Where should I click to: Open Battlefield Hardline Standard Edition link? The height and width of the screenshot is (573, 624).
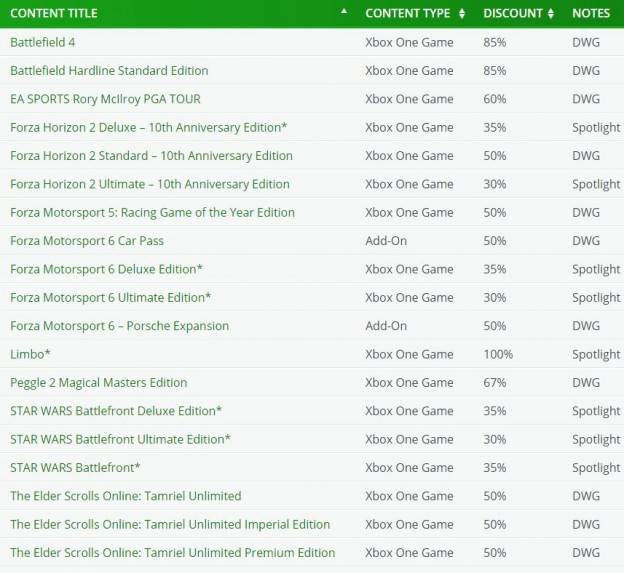pos(109,70)
